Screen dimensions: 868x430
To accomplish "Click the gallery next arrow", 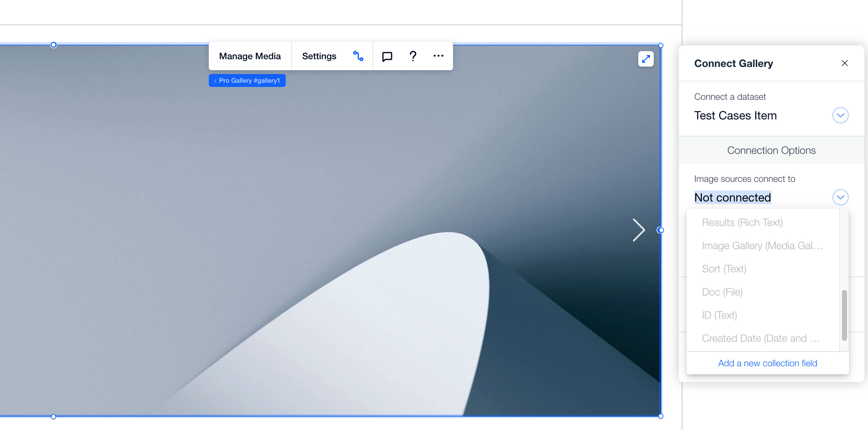I will 638,230.
